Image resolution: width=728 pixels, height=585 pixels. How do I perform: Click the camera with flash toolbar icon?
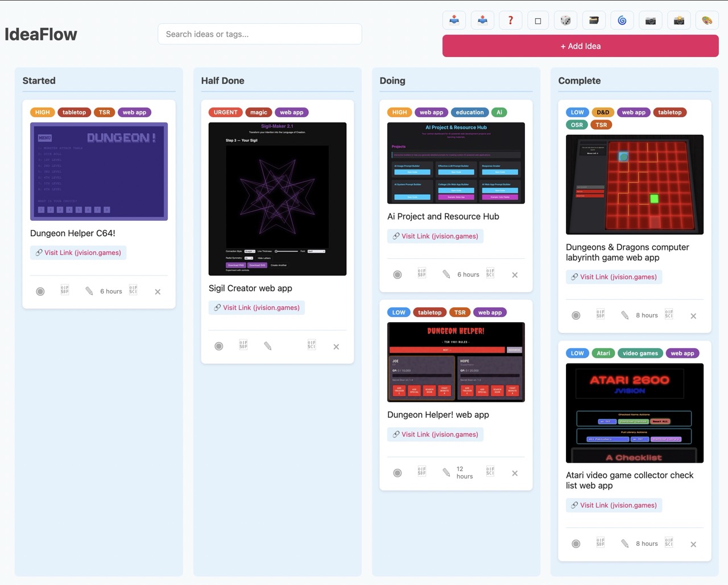[x=679, y=20]
